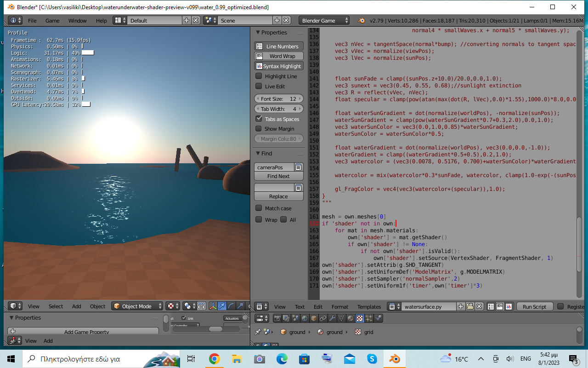Enable the rotate manipulator arc icon

pos(232,306)
